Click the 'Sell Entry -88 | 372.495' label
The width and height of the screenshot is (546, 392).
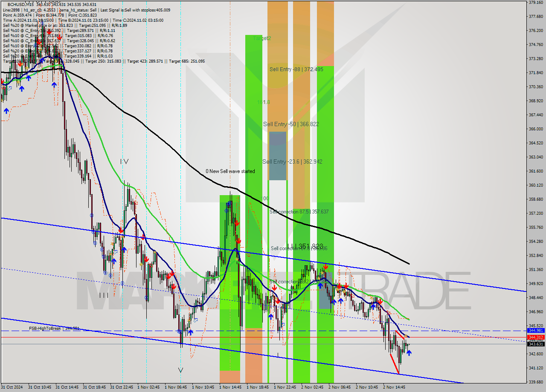pos(296,69)
